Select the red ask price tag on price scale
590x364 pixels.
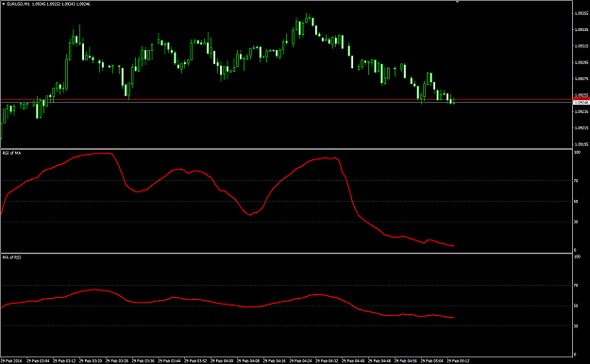pos(582,99)
